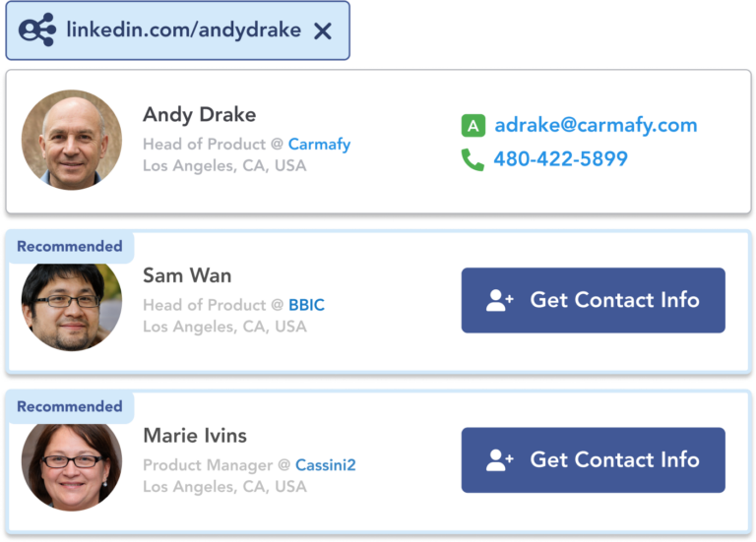Click add-person icon on Marie Ivins' button
Viewport: 756px width, 542px height.
pos(499,460)
